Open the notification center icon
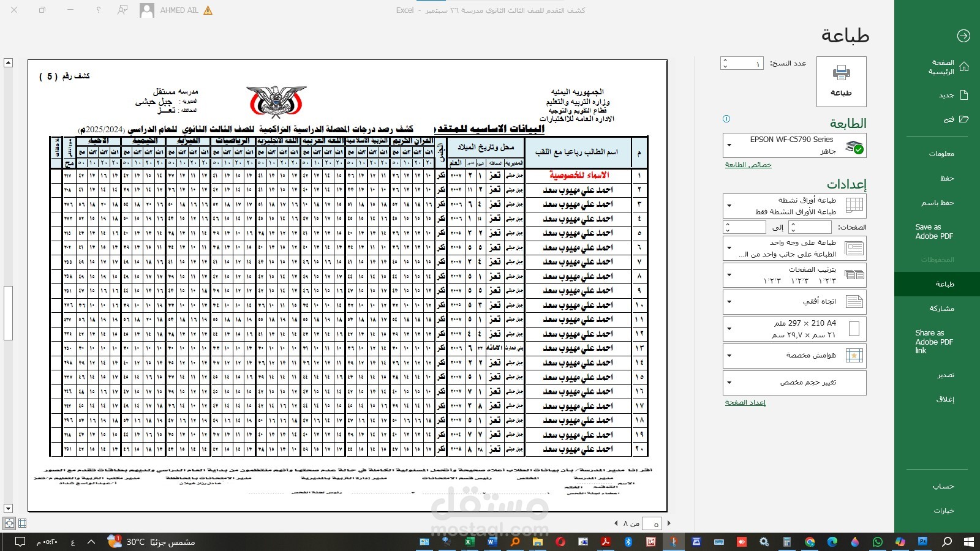Viewport: 980px width, 551px height. [x=20, y=542]
